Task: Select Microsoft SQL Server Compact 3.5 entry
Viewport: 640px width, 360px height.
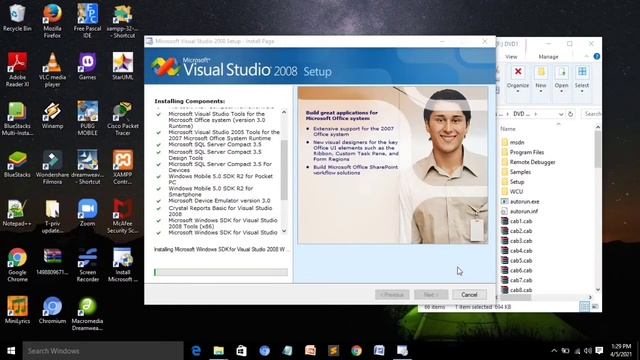Action: tap(215, 144)
